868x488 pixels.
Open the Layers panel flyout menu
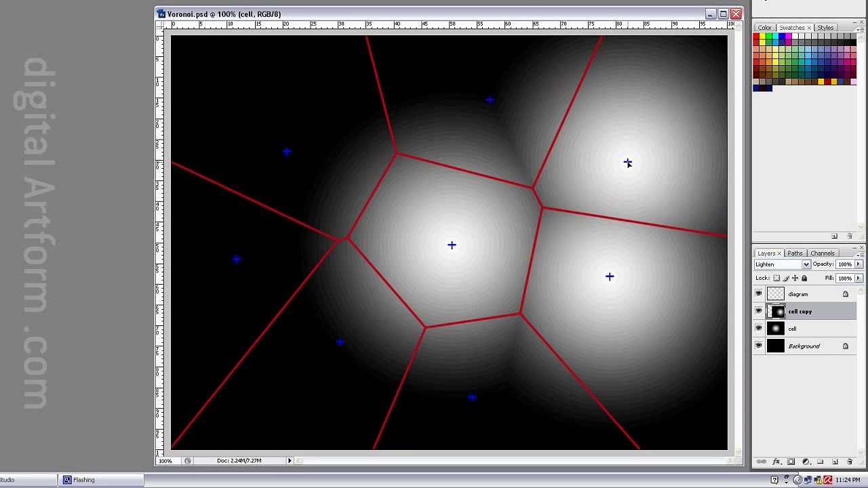coord(861,254)
